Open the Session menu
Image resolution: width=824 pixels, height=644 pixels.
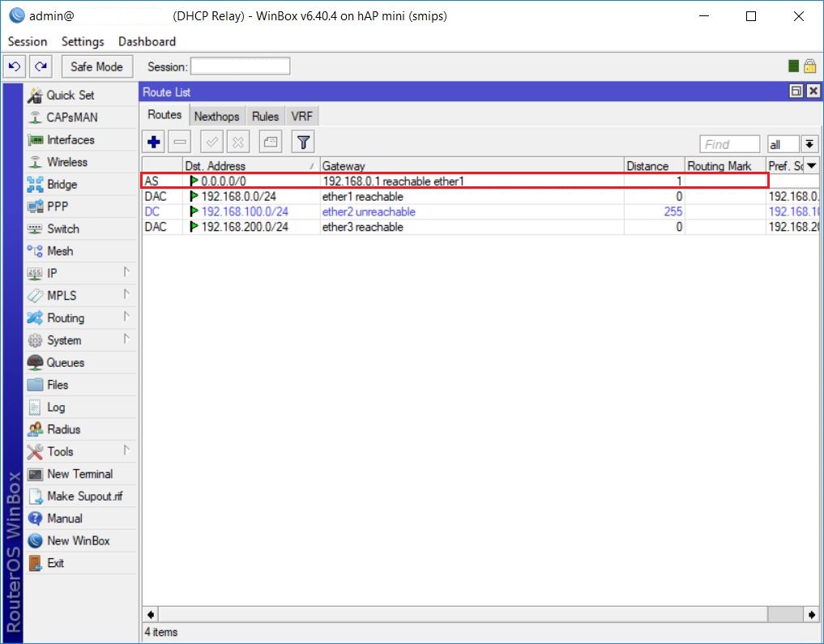tap(28, 41)
